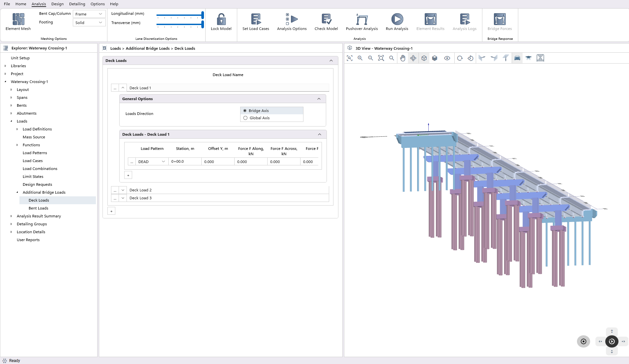Open the Design menu tab
The height and width of the screenshot is (364, 629).
pos(57,4)
